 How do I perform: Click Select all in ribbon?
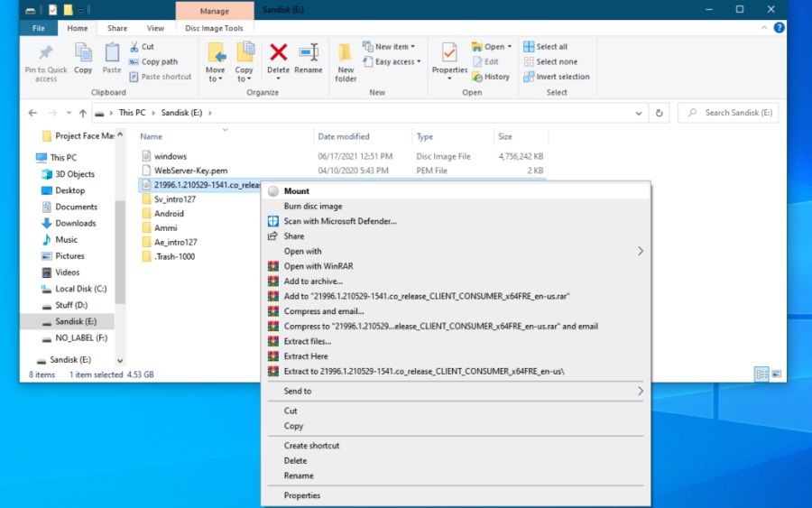(551, 47)
